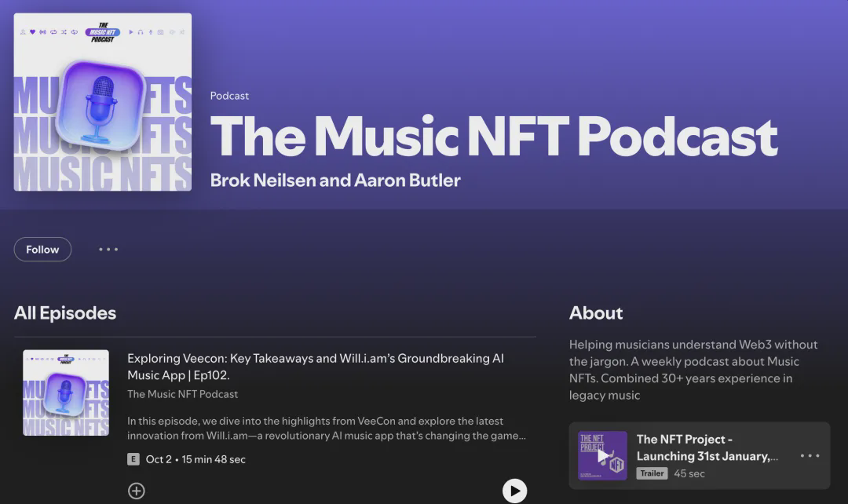Image resolution: width=848 pixels, height=504 pixels.
Task: Click Brok Neilsen and Aaron Butler
Action: point(335,180)
